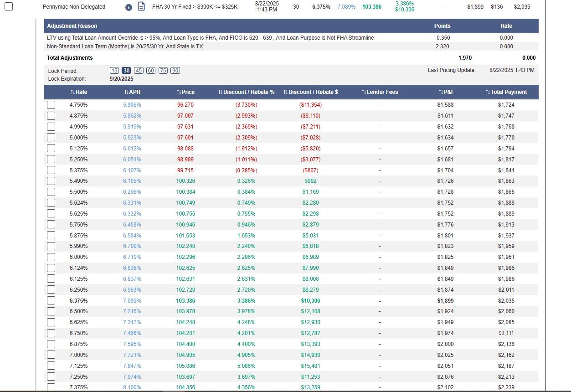
Task: Select 75-day lock period
Action: click(x=163, y=70)
